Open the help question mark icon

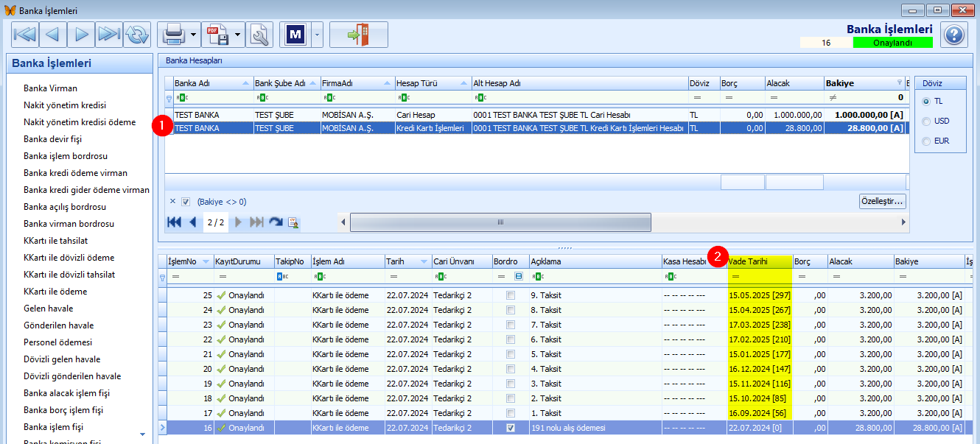point(953,35)
